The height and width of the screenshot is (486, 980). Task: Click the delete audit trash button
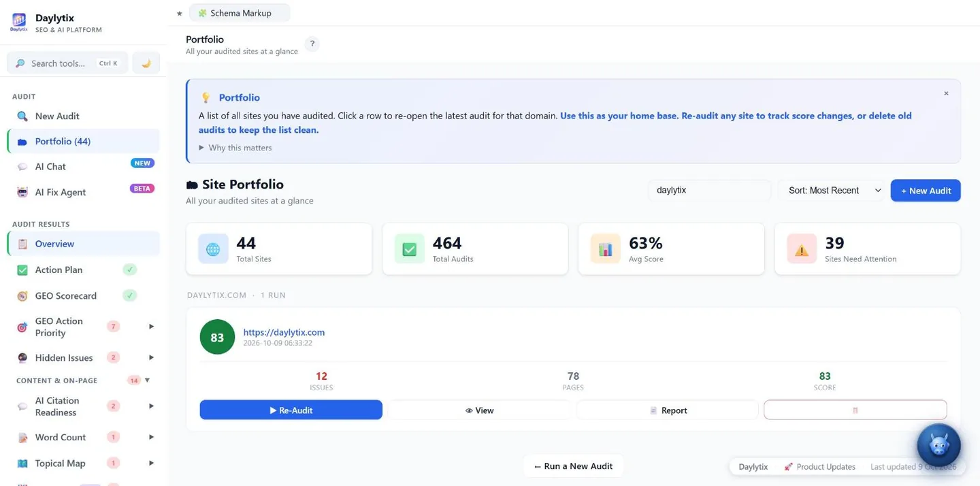(x=855, y=410)
